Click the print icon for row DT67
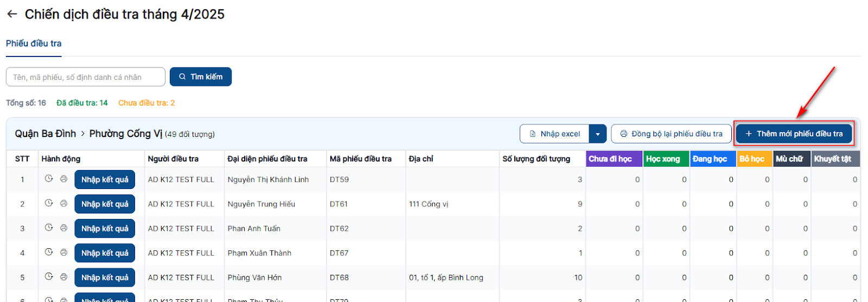 pyautogui.click(x=63, y=252)
